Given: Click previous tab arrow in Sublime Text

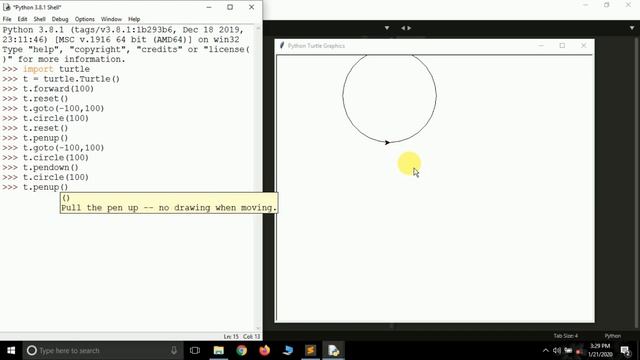Looking at the screenshot, I should [403, 28].
